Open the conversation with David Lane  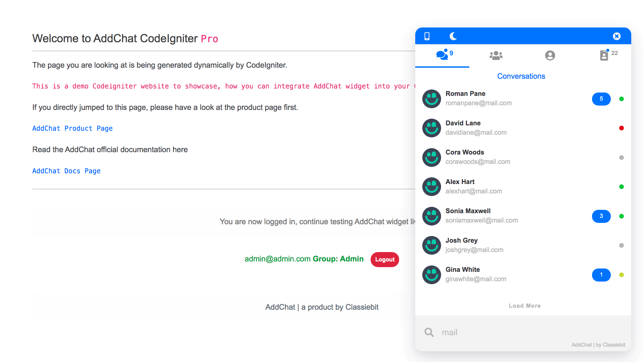pos(476,128)
